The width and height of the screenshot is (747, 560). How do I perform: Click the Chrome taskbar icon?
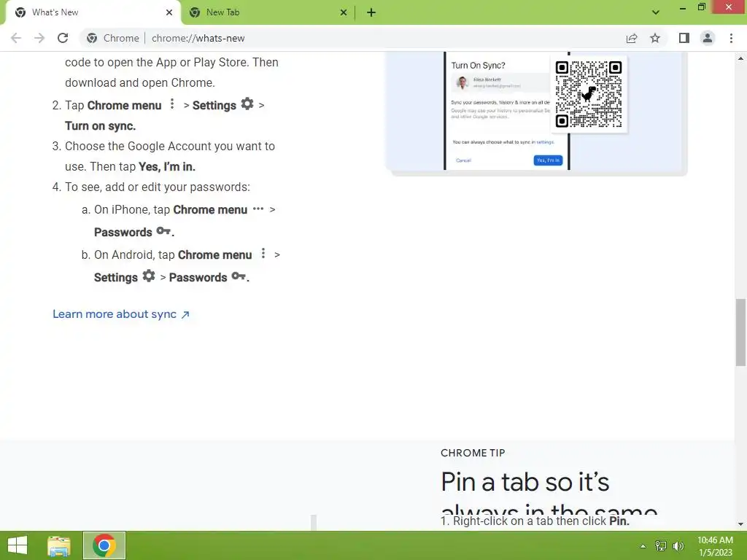104,545
